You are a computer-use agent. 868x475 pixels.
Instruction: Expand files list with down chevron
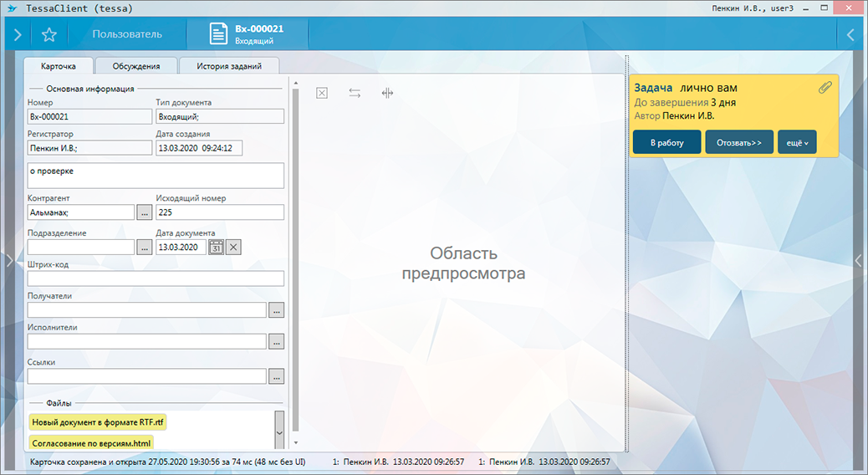pyautogui.click(x=279, y=432)
